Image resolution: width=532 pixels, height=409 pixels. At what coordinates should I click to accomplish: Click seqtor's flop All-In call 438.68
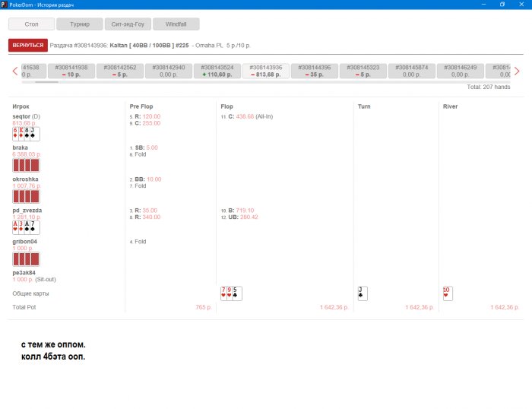click(x=247, y=116)
